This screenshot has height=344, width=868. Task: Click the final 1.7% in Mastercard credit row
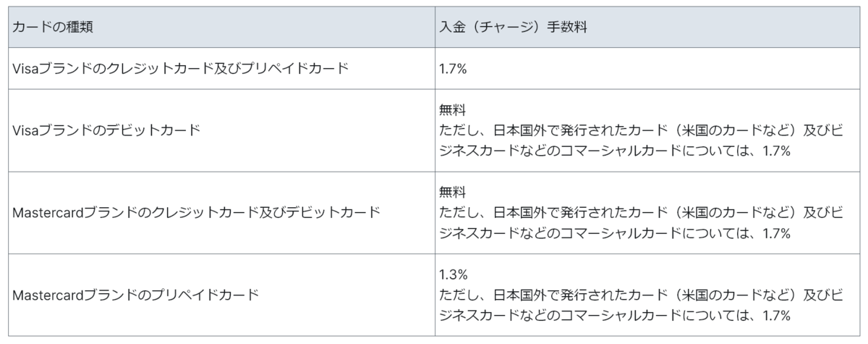coord(774,233)
